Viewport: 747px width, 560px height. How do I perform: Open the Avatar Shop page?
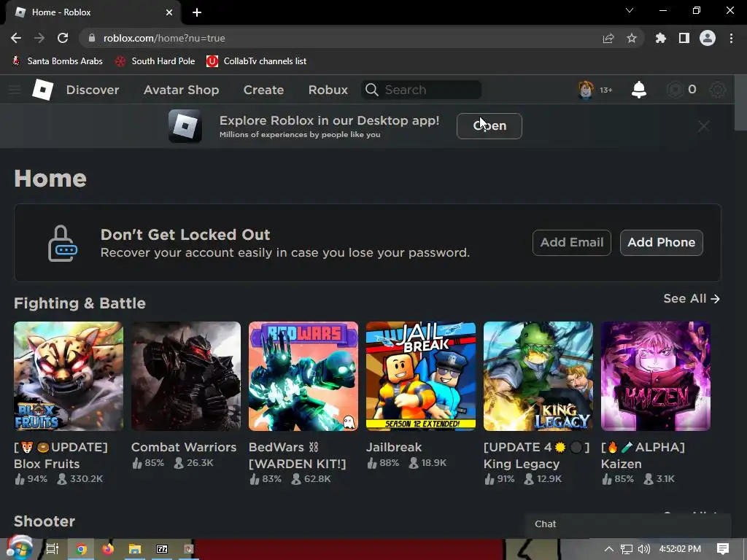182,90
